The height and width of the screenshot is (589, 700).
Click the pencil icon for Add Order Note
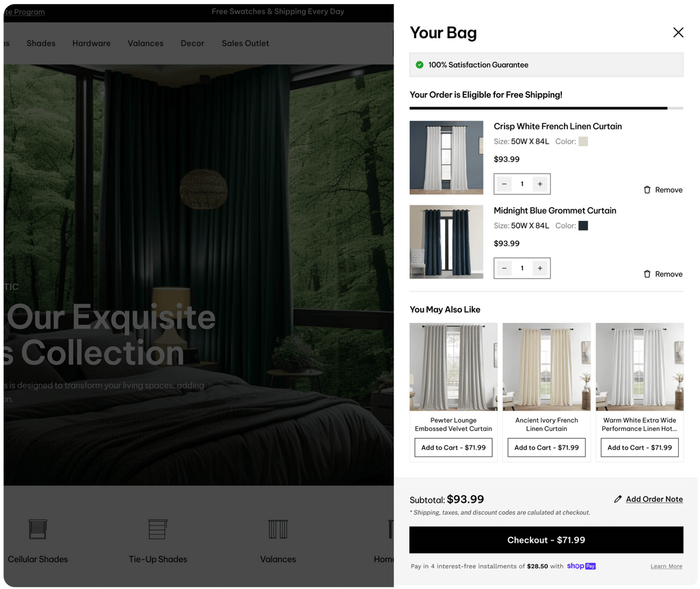point(617,499)
